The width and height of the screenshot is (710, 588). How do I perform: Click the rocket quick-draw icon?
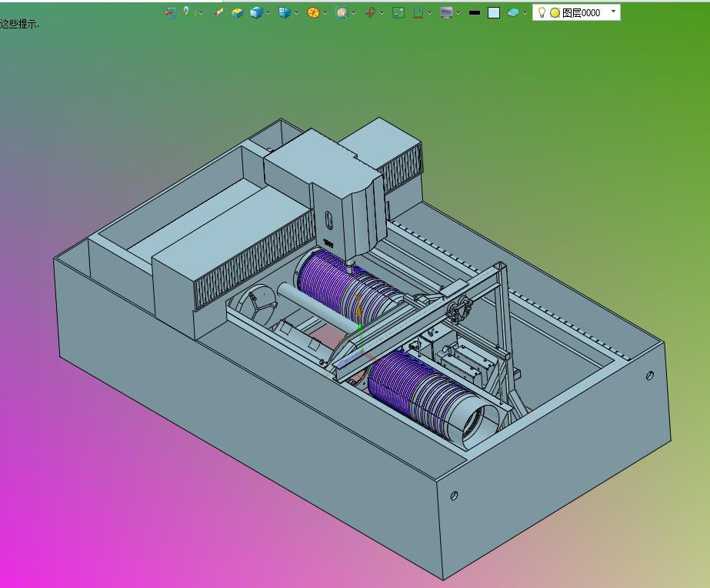186,12
